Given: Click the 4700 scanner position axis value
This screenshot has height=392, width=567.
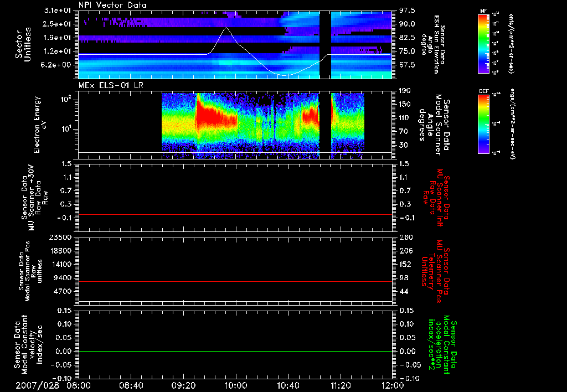Looking at the screenshot, I should click(x=63, y=291).
